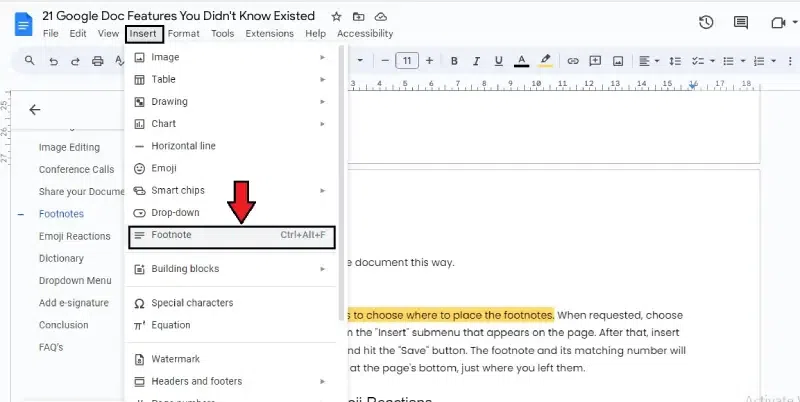Viewport: 800px width, 402px height.
Task: Redo the last action
Action: coord(75,61)
